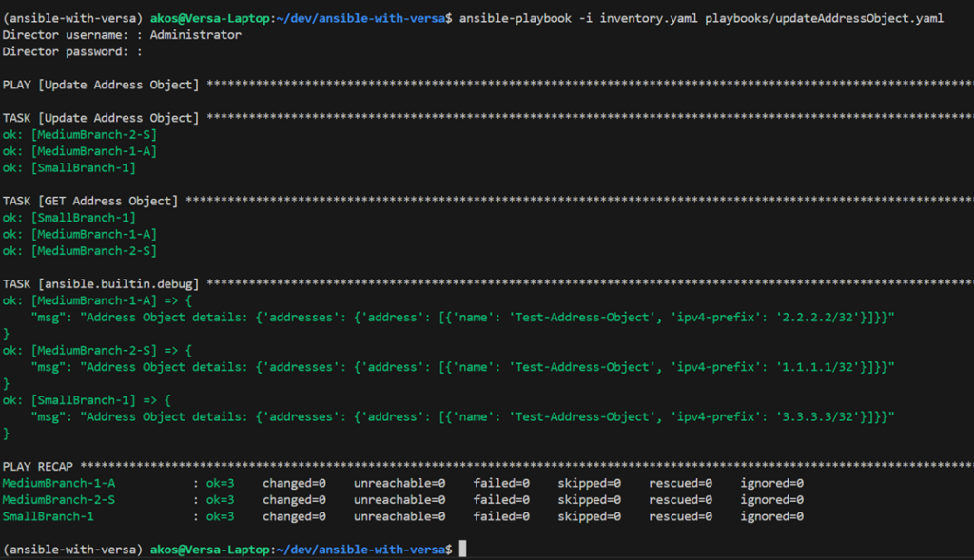
Task: Click 'ok=3' in the MediumBranch-1-A recap row
Action: click(221, 483)
